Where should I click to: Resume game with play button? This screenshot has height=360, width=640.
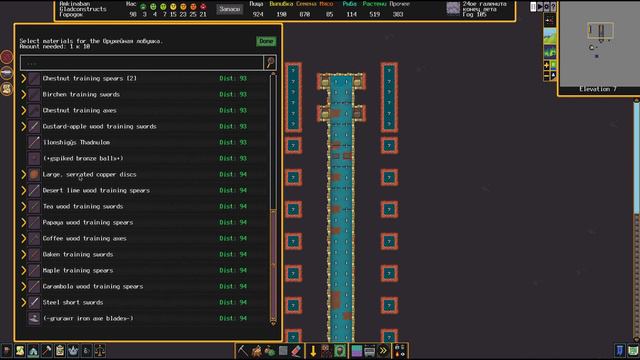click(x=540, y=7)
